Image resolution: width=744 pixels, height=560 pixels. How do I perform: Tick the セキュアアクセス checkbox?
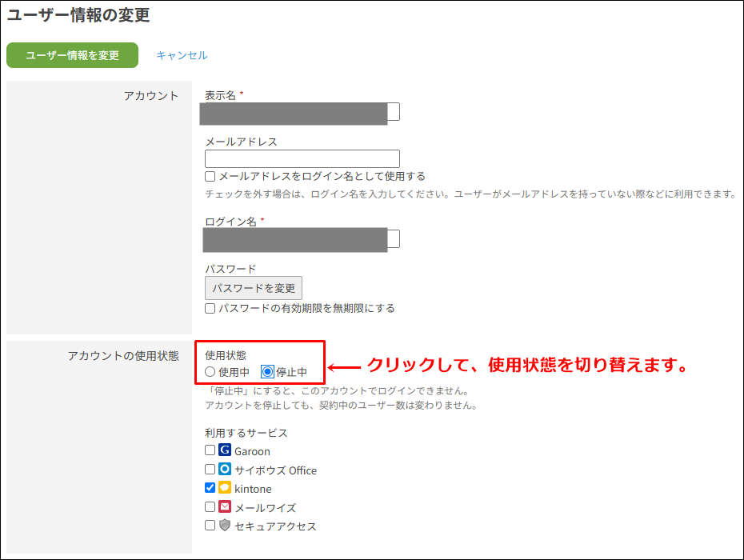(210, 526)
